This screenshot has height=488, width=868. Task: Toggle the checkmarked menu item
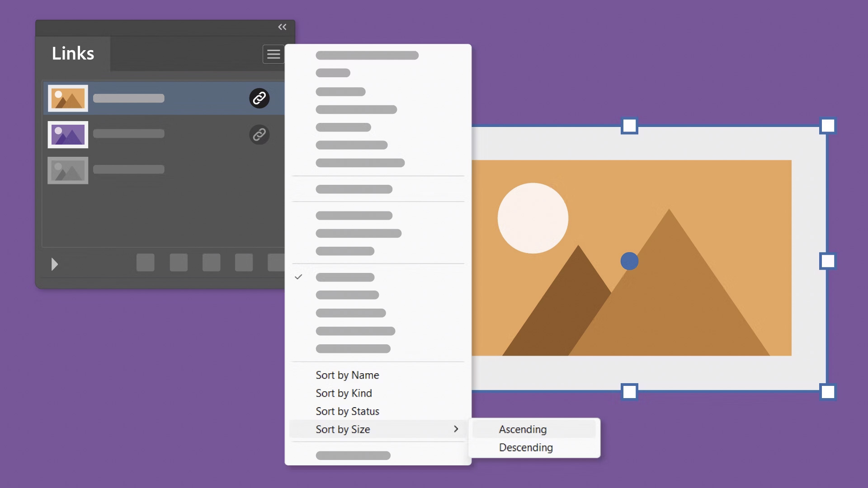click(x=344, y=277)
